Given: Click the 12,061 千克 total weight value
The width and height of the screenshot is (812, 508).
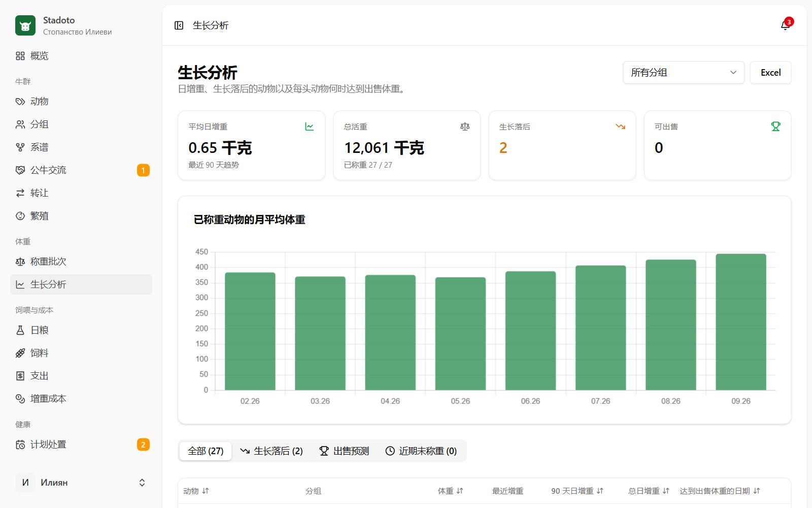Looking at the screenshot, I should (x=384, y=148).
